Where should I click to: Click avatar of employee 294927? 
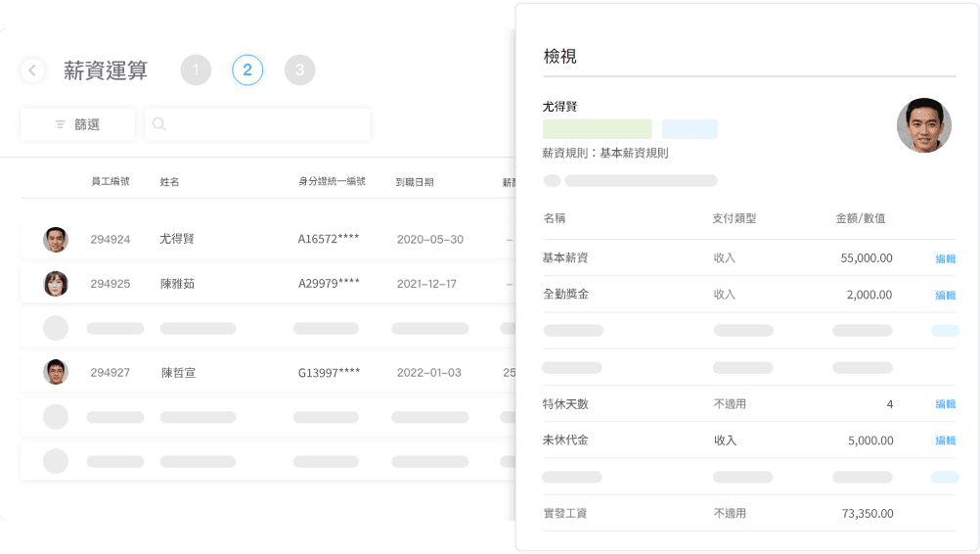tap(56, 372)
